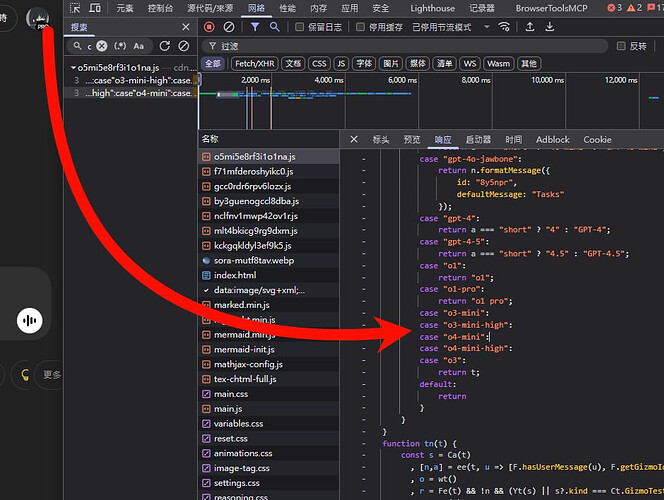Open the Cookie tab in details
This screenshot has height=500, width=664.
(x=597, y=139)
